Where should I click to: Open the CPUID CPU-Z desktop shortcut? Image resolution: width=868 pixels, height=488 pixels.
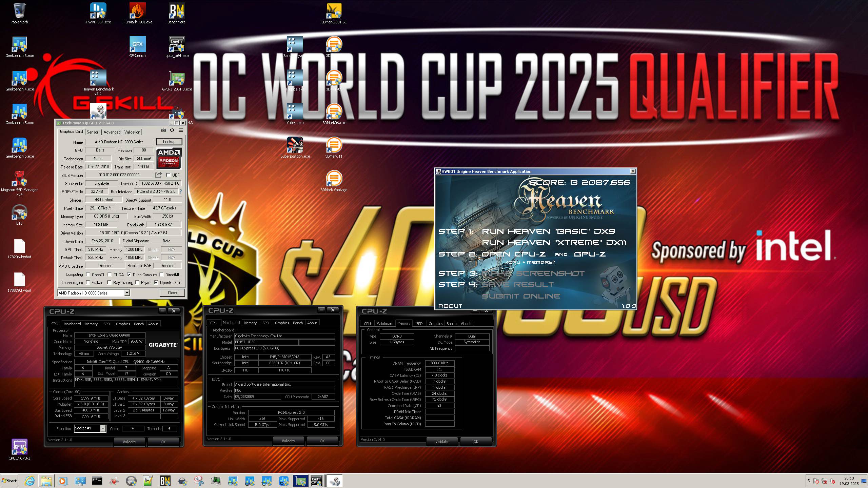point(19,449)
